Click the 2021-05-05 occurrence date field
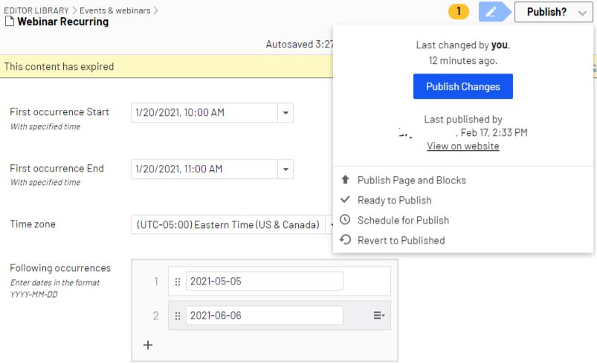This screenshot has height=364, width=597. click(x=264, y=282)
